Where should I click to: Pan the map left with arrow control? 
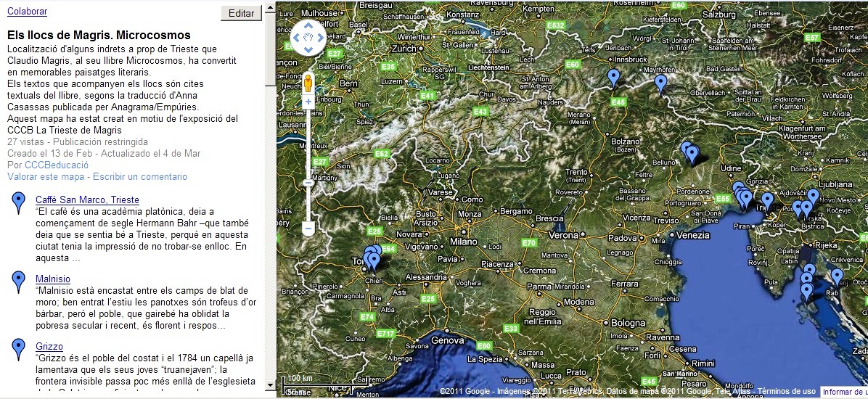[296, 38]
